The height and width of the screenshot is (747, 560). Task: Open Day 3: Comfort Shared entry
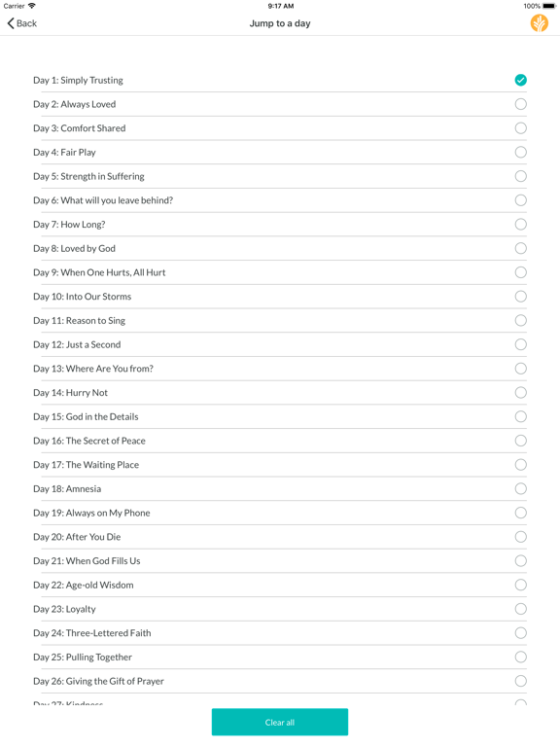[280, 128]
